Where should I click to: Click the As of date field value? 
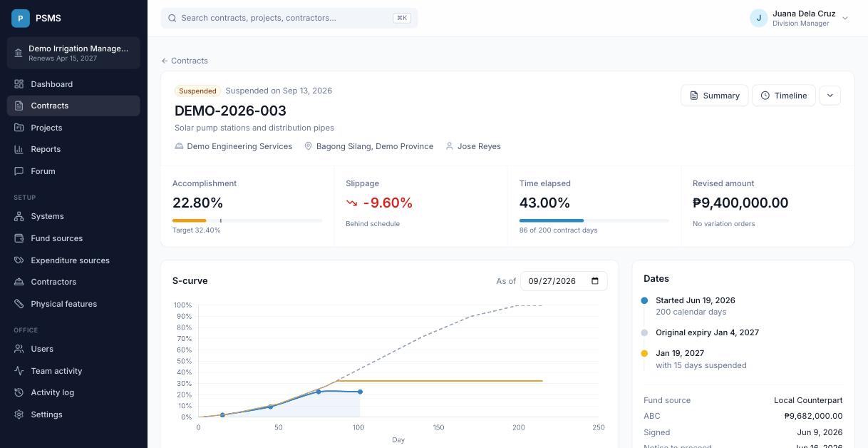tap(552, 281)
